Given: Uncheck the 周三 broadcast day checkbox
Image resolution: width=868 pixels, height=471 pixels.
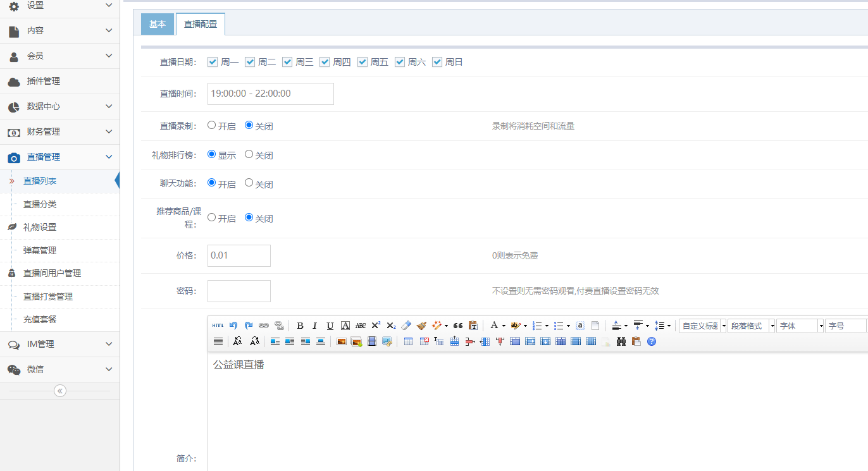Looking at the screenshot, I should click(x=287, y=62).
